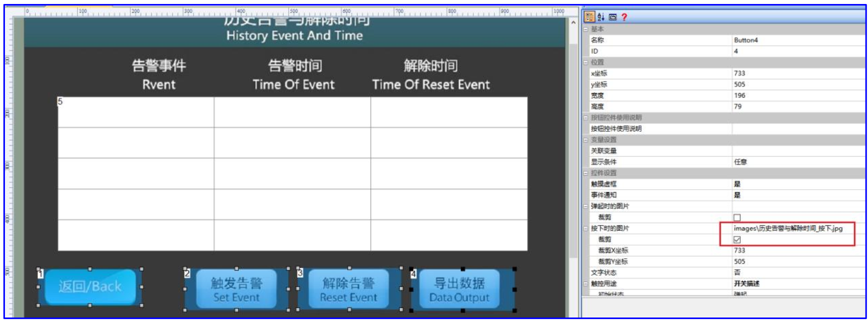Edit the 名称 value Button4

point(798,40)
